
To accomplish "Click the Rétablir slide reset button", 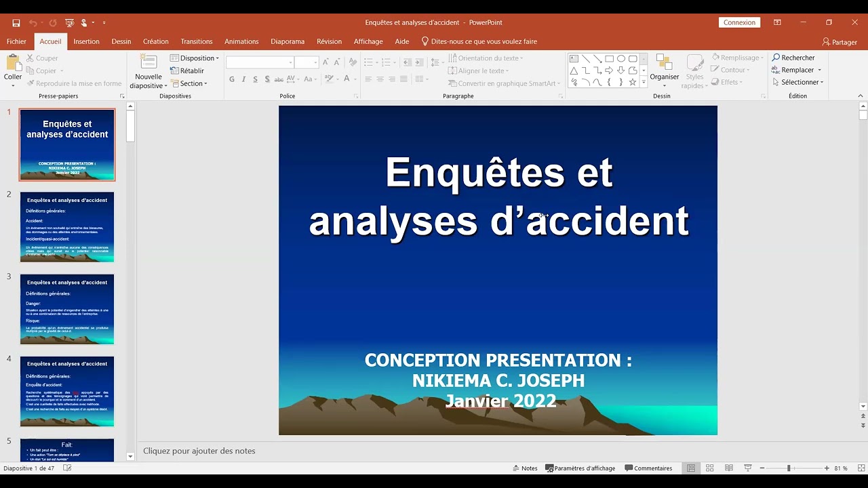I will [187, 70].
